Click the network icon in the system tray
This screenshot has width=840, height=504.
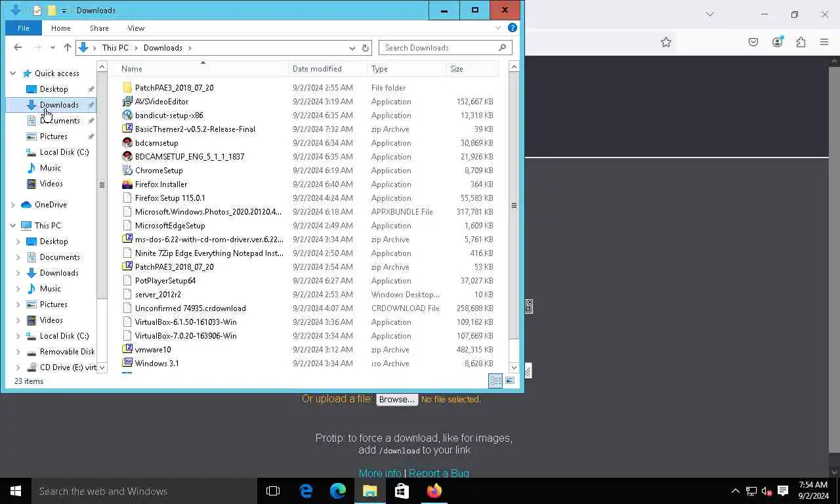pyautogui.click(x=751, y=491)
